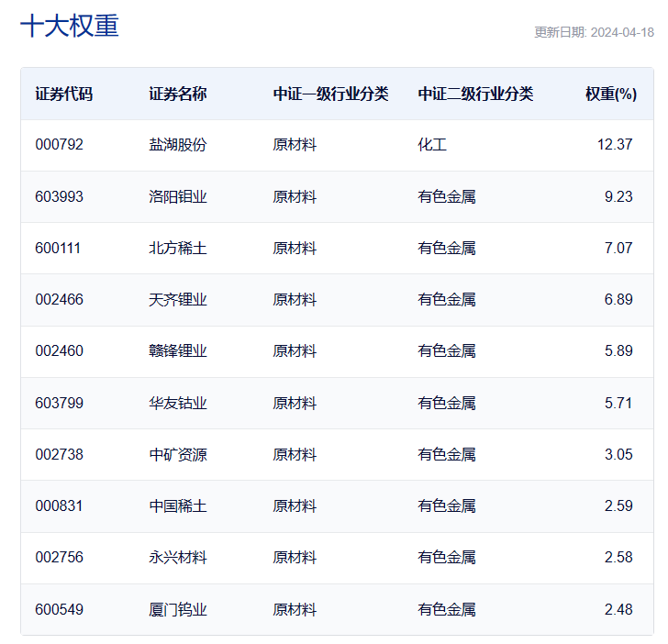Click weight value 6.89
The image size is (668, 644).
tap(618, 299)
